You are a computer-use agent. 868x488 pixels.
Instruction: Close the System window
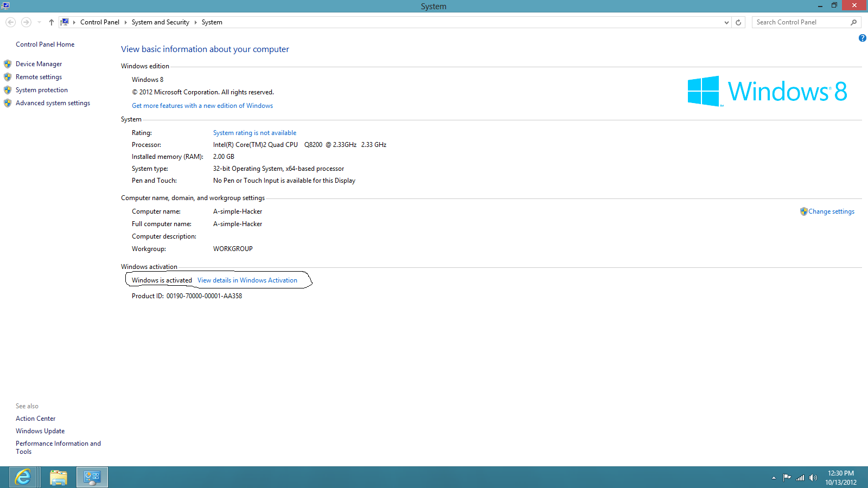pos(854,5)
